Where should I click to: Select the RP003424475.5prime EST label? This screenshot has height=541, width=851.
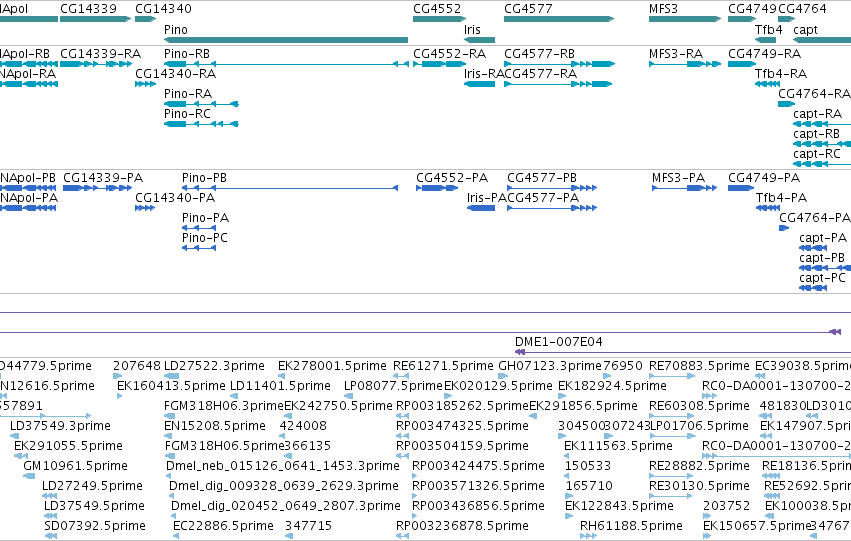click(x=478, y=466)
